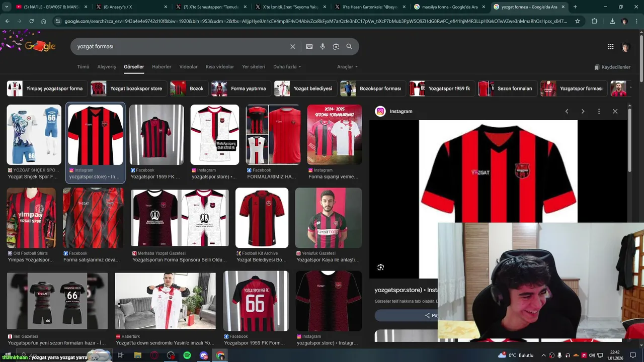View site information in address bar

tap(58, 21)
